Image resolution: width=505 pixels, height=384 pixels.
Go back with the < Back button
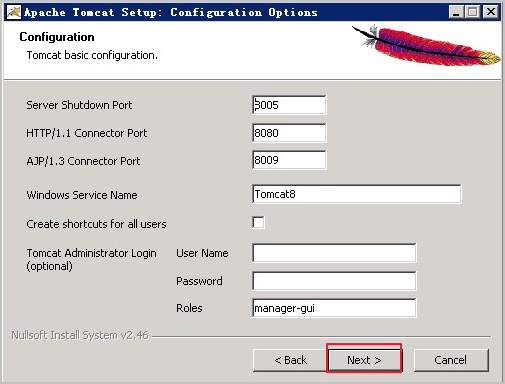(290, 360)
